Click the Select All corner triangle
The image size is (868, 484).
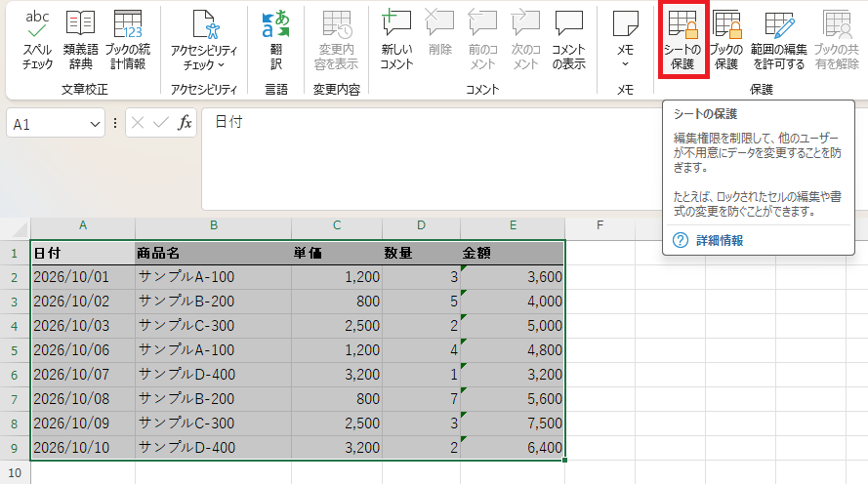click(21, 229)
